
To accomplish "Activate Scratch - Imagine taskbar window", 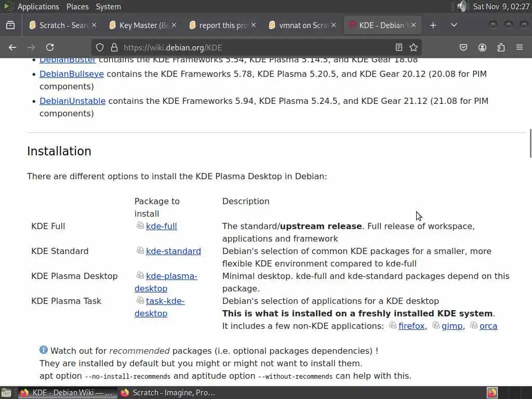I will (168, 393).
